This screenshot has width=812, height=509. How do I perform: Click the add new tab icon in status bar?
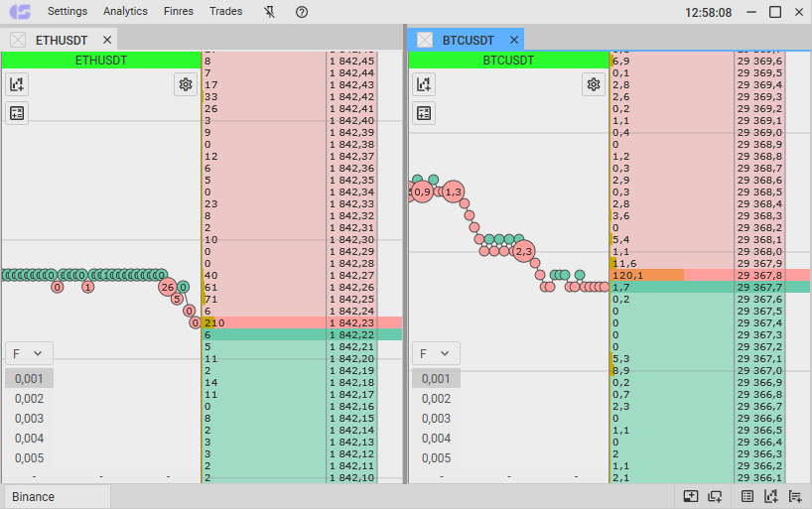pyautogui.click(x=691, y=496)
